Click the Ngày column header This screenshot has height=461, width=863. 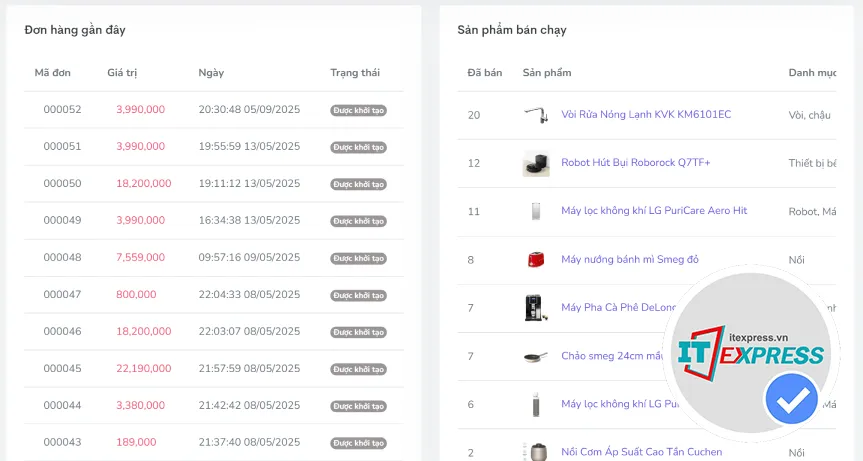coord(211,73)
